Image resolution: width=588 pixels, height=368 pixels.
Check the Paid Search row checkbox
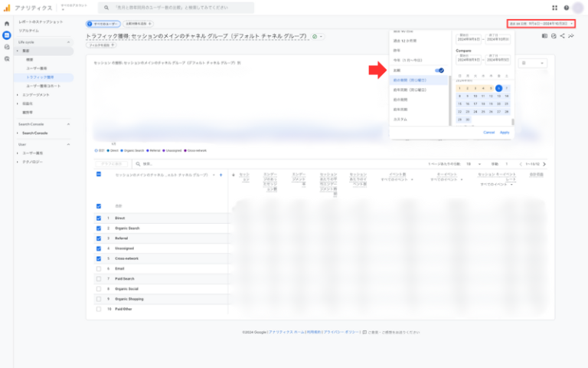point(98,278)
